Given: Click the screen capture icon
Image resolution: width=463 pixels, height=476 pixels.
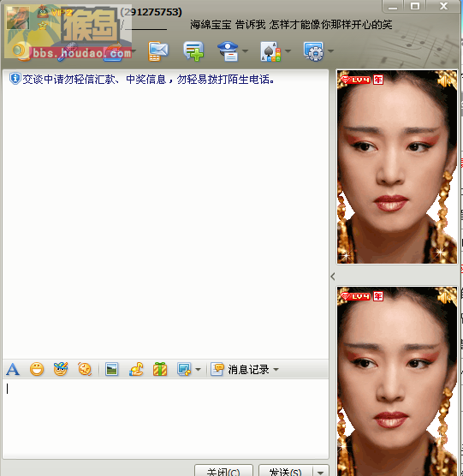Looking at the screenshot, I should point(184,370).
